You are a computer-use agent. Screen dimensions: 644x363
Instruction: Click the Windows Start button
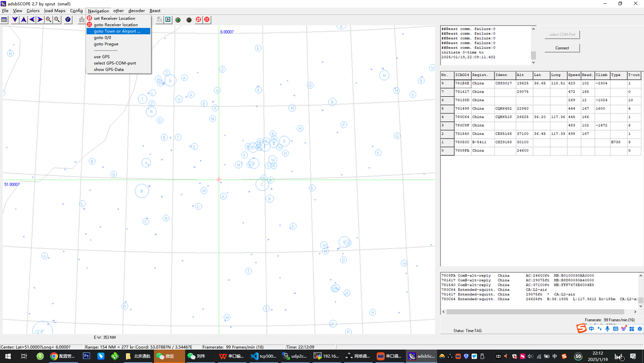tap(8, 357)
